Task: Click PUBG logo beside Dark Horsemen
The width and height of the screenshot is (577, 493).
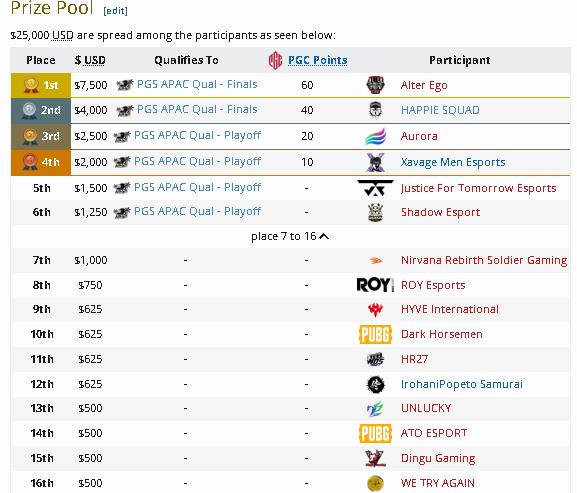Action: tap(375, 334)
